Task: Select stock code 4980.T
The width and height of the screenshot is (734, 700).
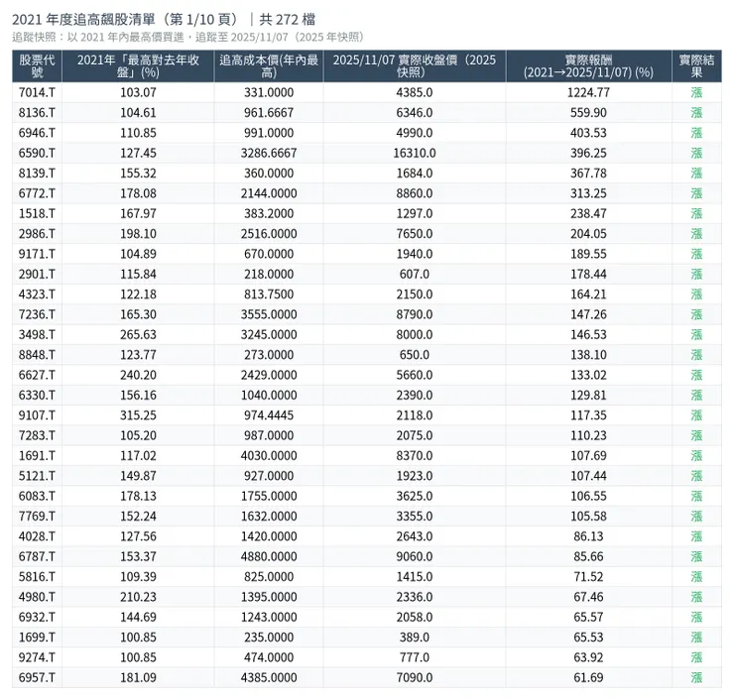Action: (x=37, y=597)
